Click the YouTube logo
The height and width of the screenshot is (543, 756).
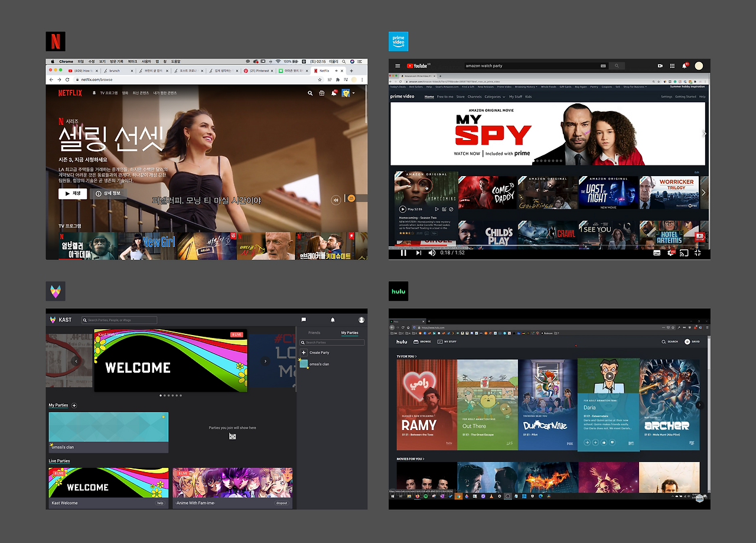click(418, 66)
